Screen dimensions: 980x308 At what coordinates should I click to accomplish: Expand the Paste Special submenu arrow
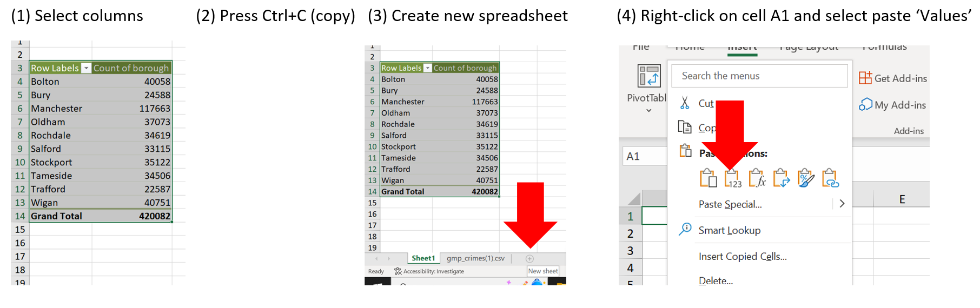842,204
